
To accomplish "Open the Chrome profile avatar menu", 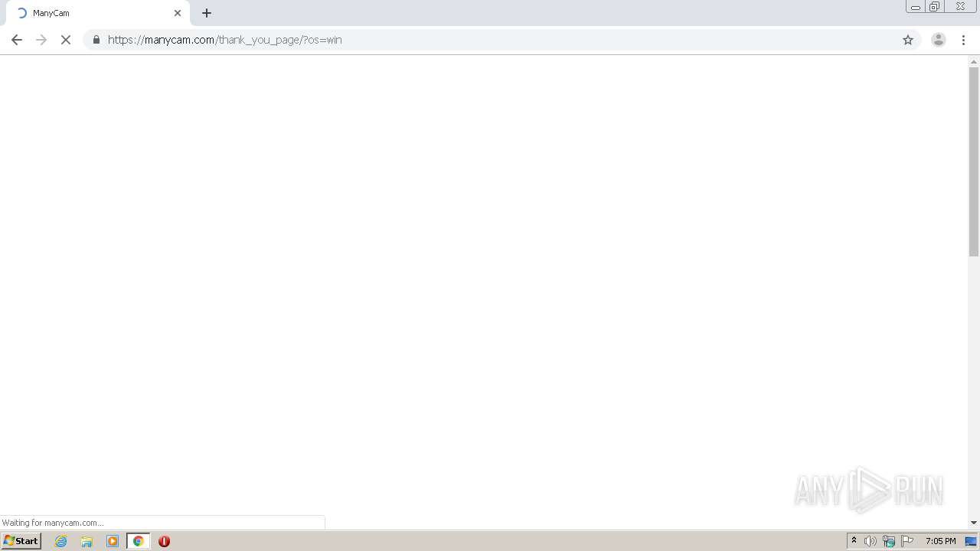I will click(x=938, y=40).
